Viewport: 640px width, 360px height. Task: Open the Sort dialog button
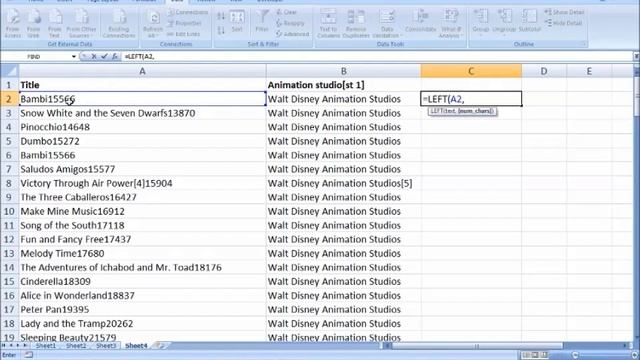237,22
